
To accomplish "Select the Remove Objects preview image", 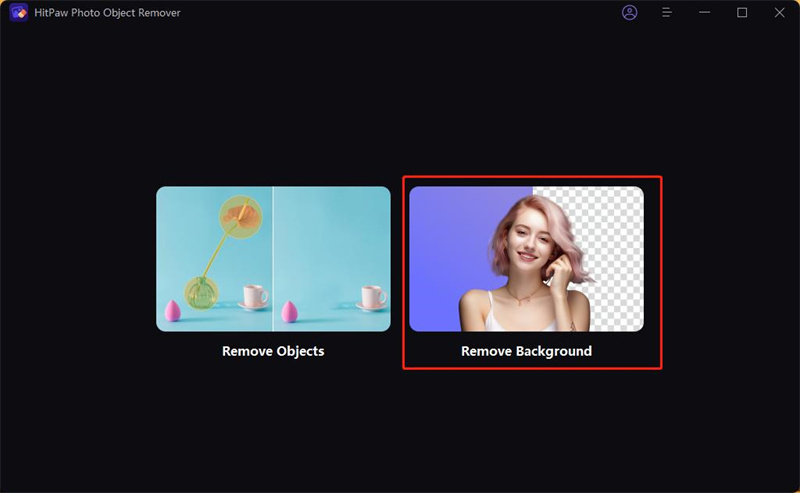I will (x=273, y=259).
